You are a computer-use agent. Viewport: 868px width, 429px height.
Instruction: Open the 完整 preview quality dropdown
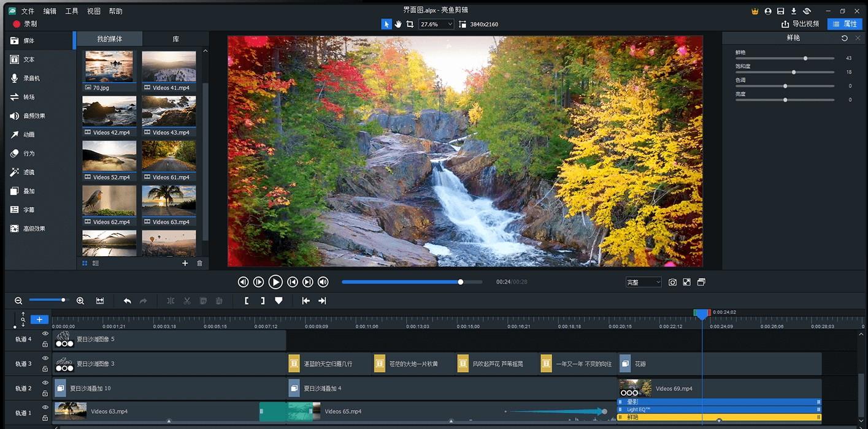coord(643,282)
